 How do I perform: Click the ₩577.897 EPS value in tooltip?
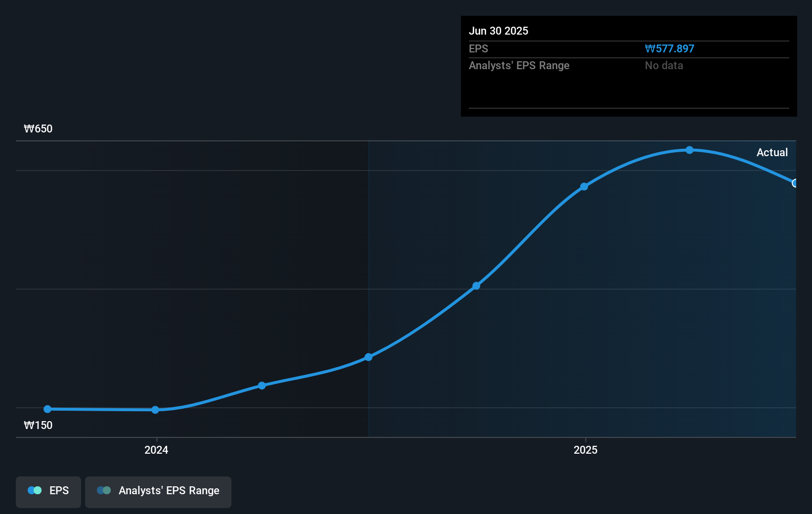click(670, 48)
